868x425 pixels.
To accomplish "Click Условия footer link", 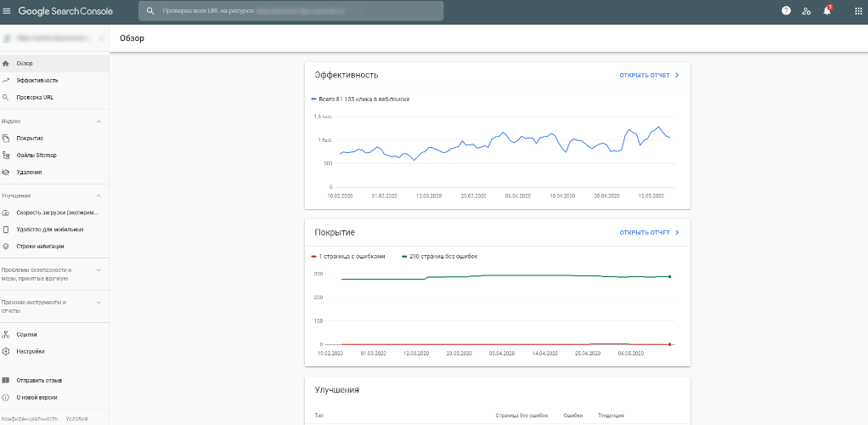I will tap(76, 419).
